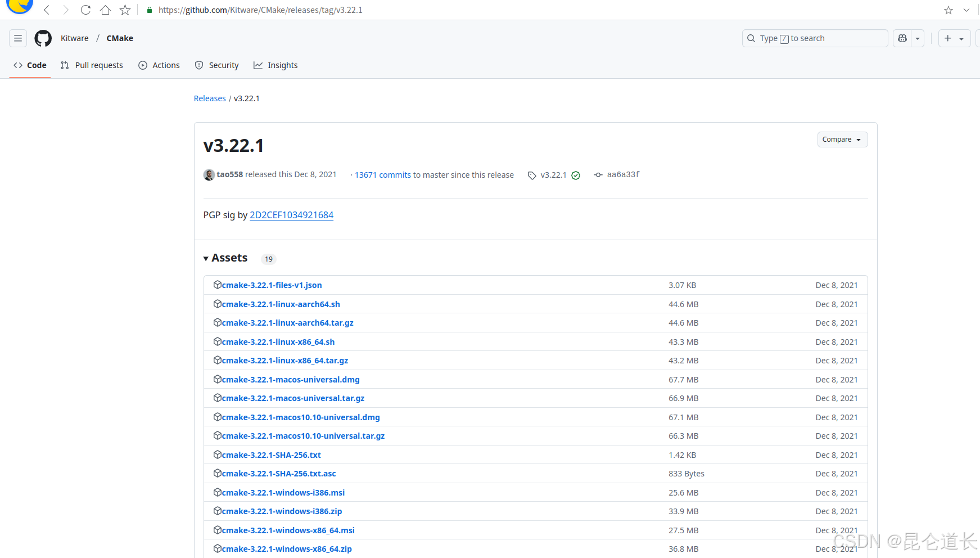Click the browser back arrow
Viewport: 980px width, 558px height.
[47, 10]
